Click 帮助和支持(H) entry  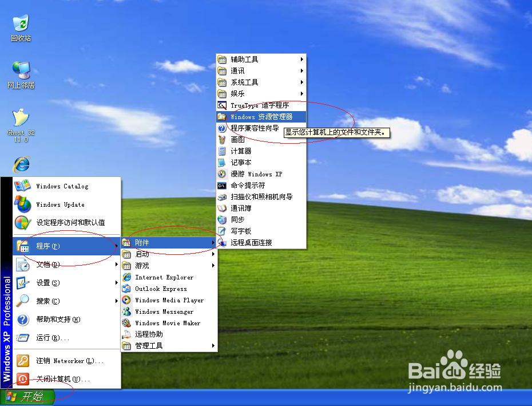click(66, 320)
